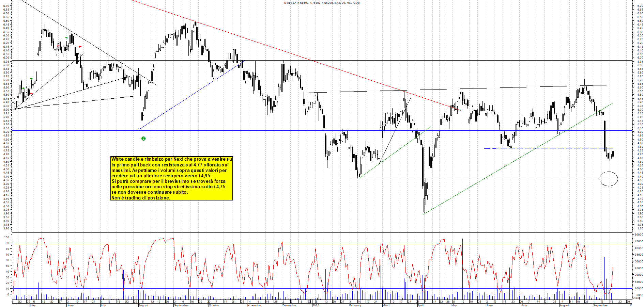644x307 pixels.
Task: Click the 80 label on the oscillator scale
Action: [x=7, y=249]
